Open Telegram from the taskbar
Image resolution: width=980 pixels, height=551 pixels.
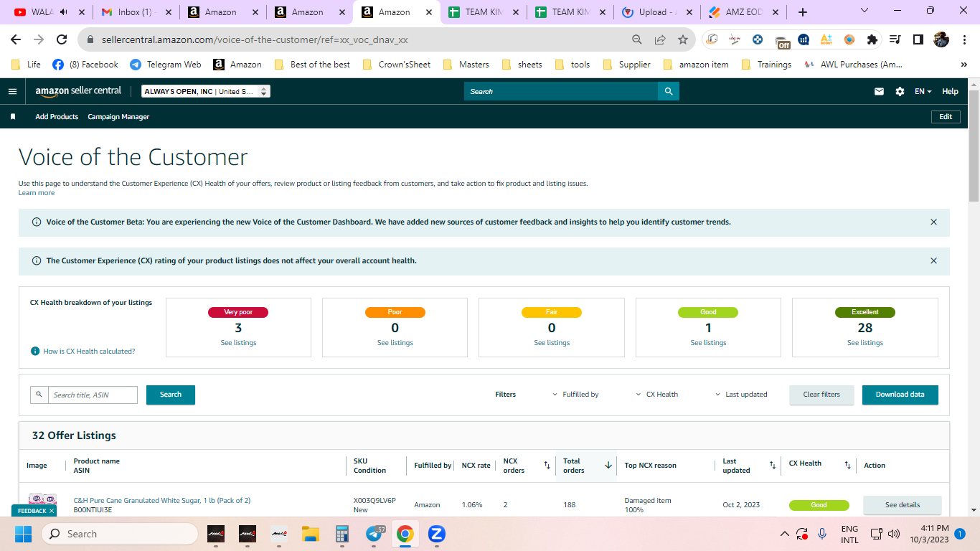tap(374, 534)
